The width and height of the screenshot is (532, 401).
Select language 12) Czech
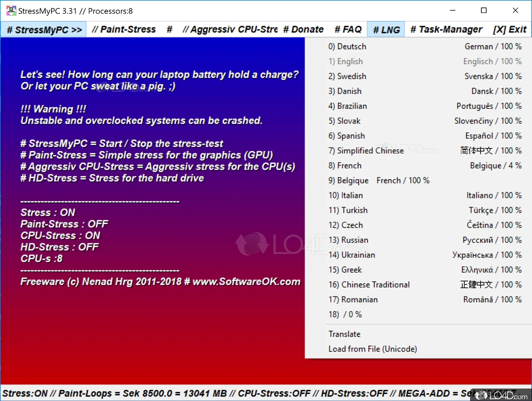pos(419,225)
